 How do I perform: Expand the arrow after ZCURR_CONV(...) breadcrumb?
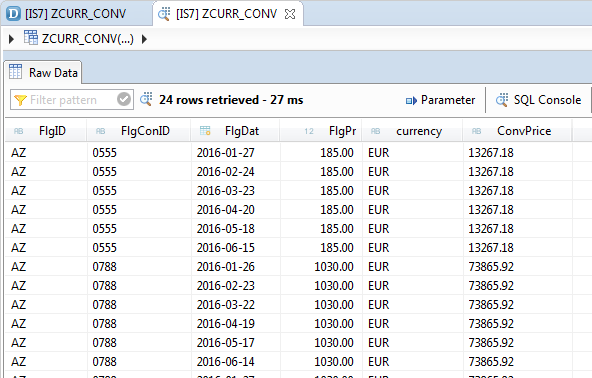pos(144,39)
